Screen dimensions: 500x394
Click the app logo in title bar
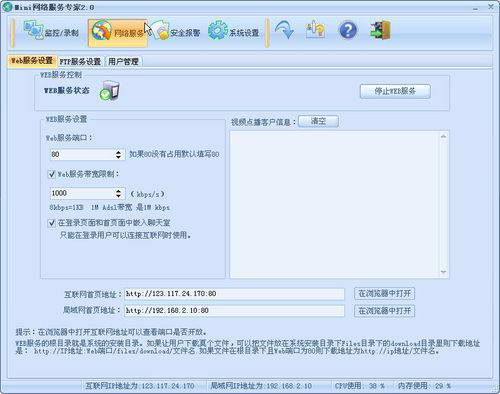(x=7, y=7)
